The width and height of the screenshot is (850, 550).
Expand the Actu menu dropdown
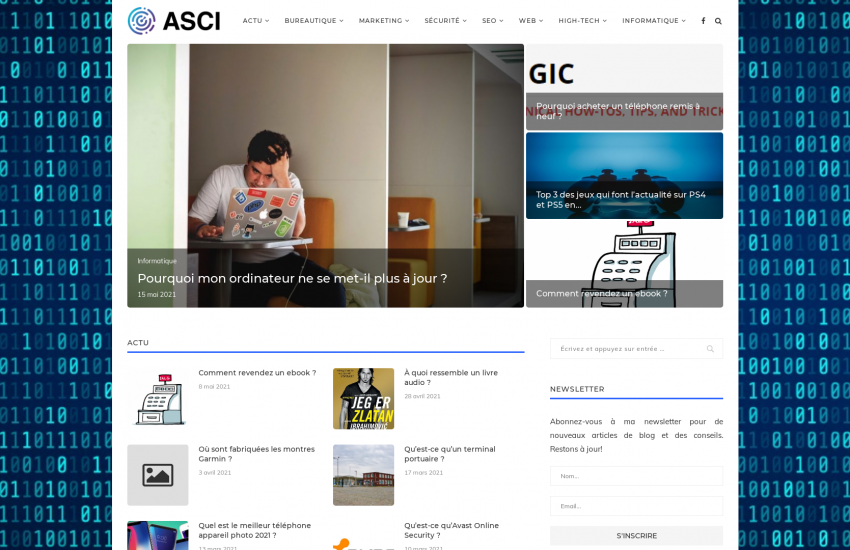(256, 21)
